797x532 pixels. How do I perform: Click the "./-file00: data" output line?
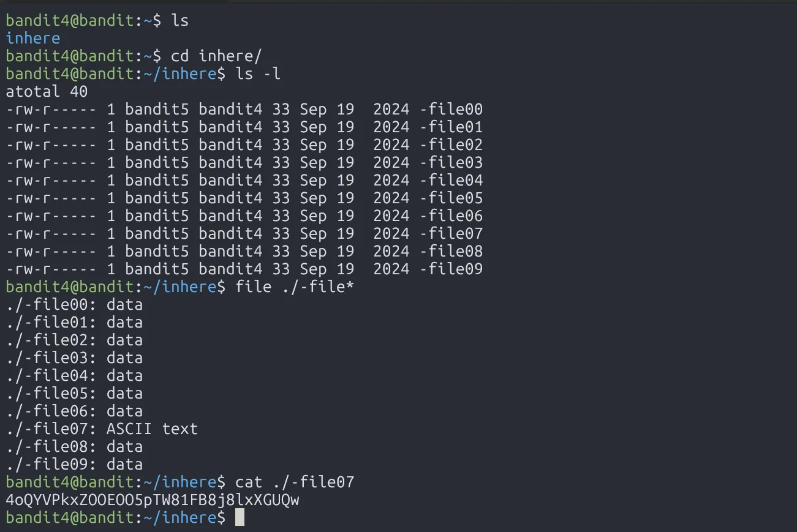(74, 305)
